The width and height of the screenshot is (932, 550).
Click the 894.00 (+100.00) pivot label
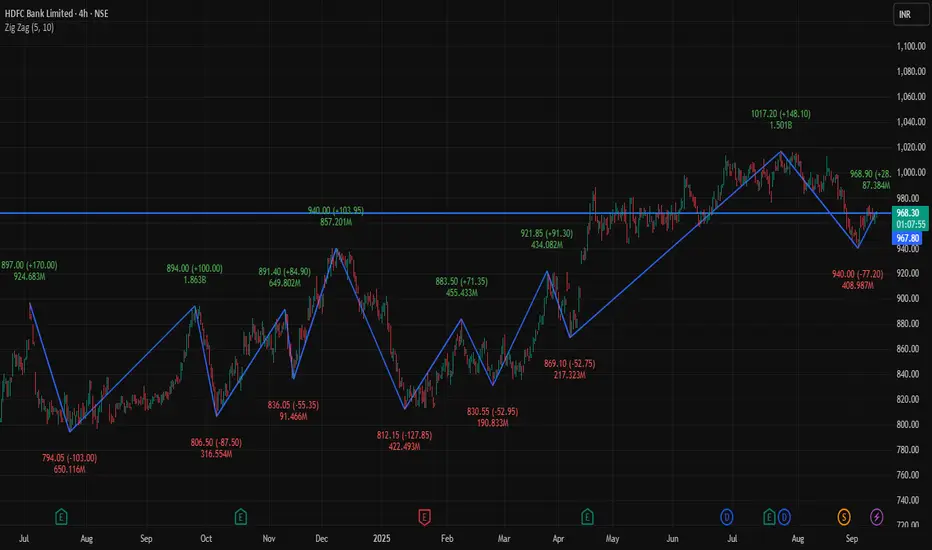194,269
